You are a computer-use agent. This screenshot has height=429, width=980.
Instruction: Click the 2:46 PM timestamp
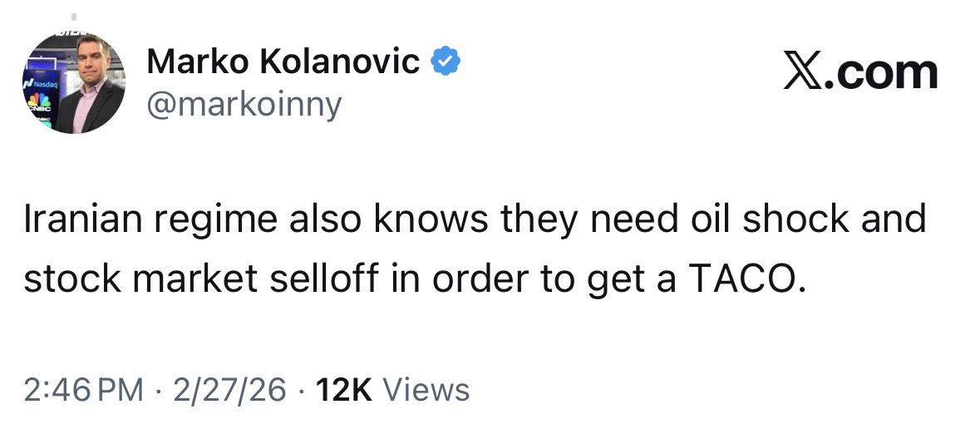click(x=83, y=389)
